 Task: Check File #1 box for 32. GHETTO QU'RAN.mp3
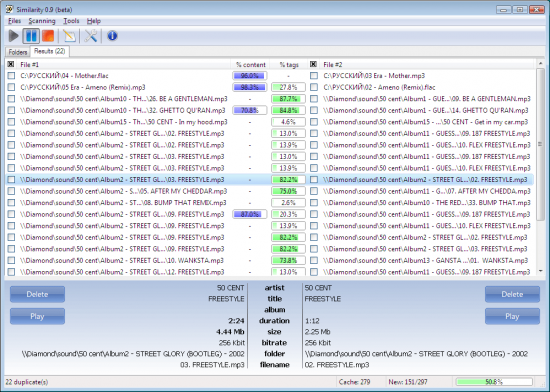(11, 110)
